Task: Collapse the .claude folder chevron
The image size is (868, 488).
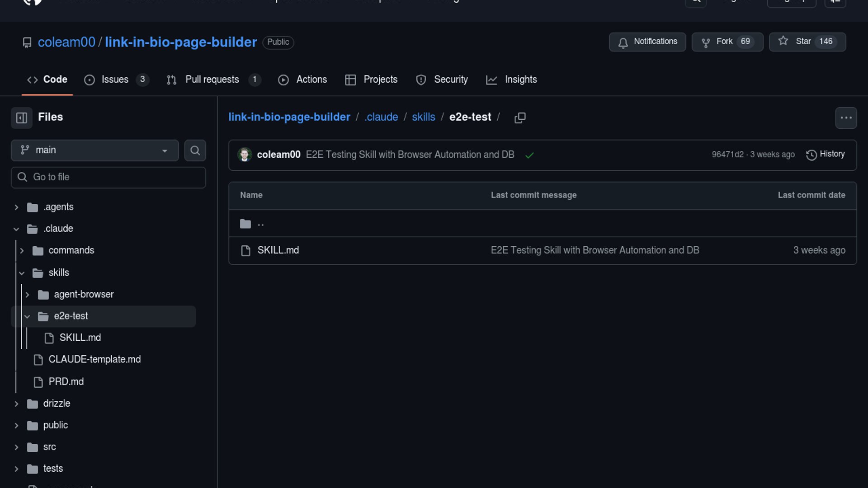Action: pos(16,229)
